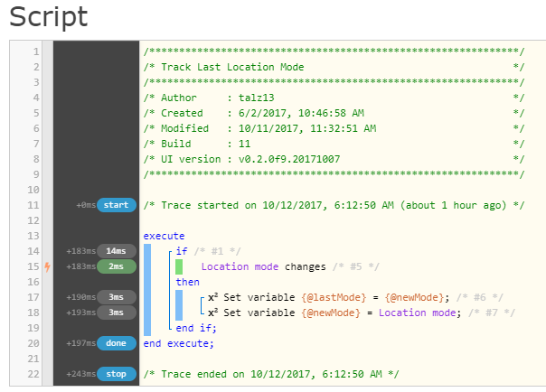The image size is (546, 392).
Task: Click 'end execute;' on line 20
Action: [x=179, y=343]
